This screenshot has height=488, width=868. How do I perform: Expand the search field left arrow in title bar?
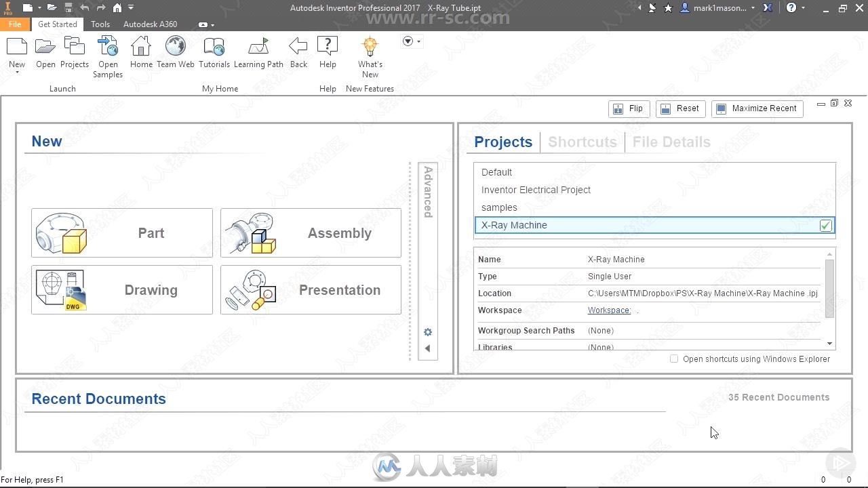[x=639, y=8]
